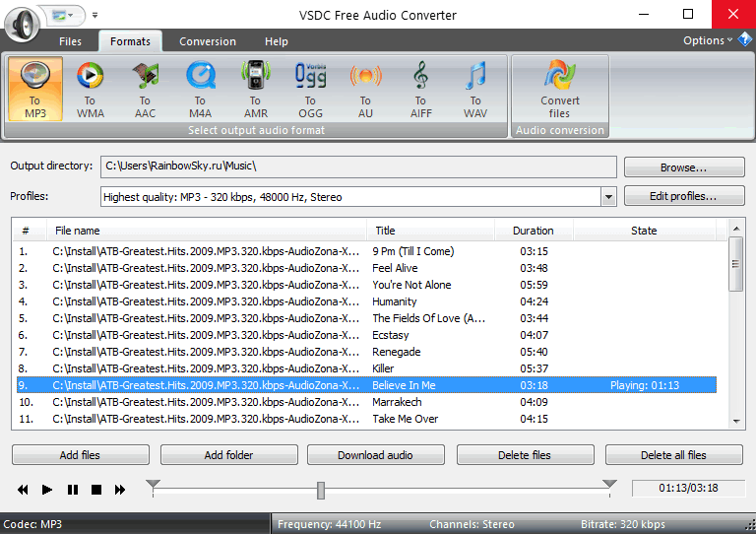
Task: Click the Add folder button
Action: tap(229, 455)
